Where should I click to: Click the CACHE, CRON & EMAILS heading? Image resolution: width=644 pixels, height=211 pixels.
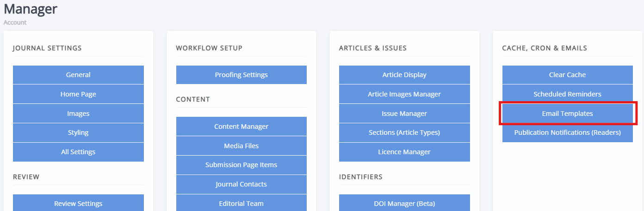(545, 48)
